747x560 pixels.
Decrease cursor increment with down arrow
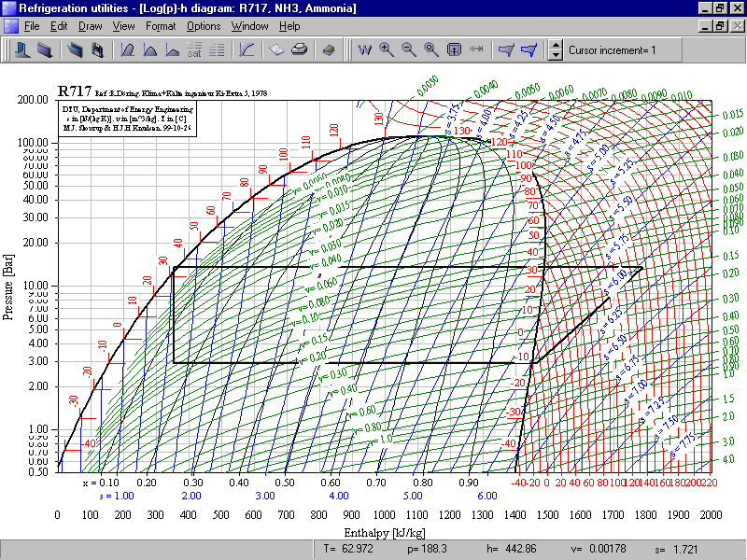555,56
